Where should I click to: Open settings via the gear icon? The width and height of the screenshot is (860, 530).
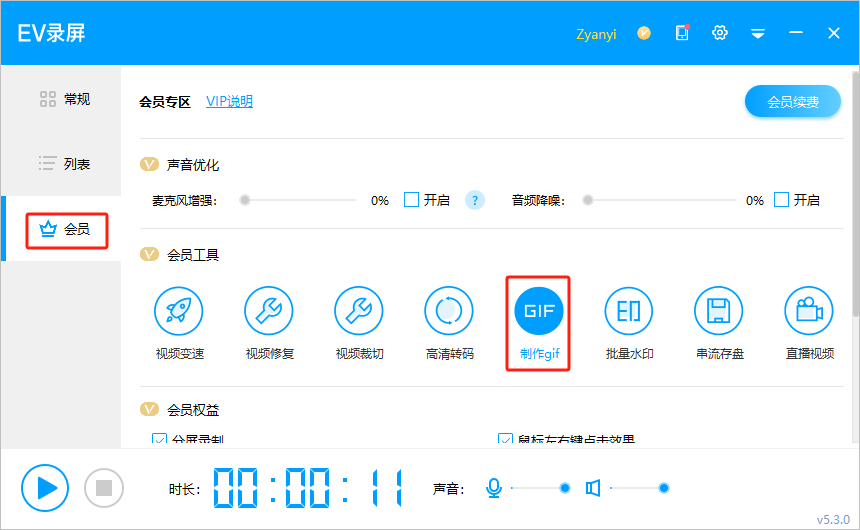[x=719, y=33]
